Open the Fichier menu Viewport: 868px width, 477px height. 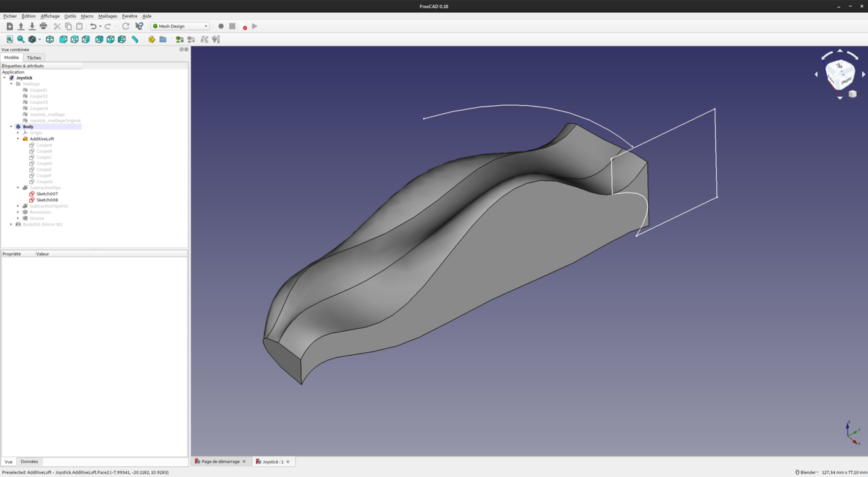tap(10, 16)
